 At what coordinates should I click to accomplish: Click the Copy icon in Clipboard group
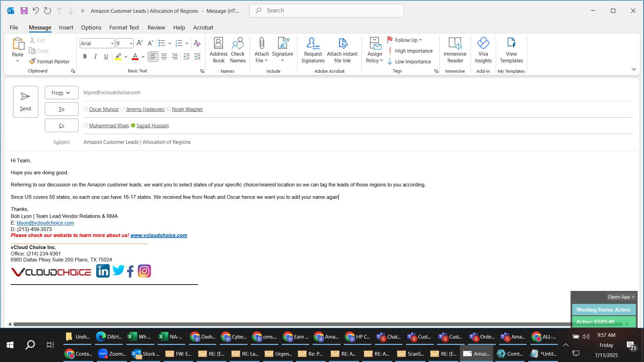32,51
